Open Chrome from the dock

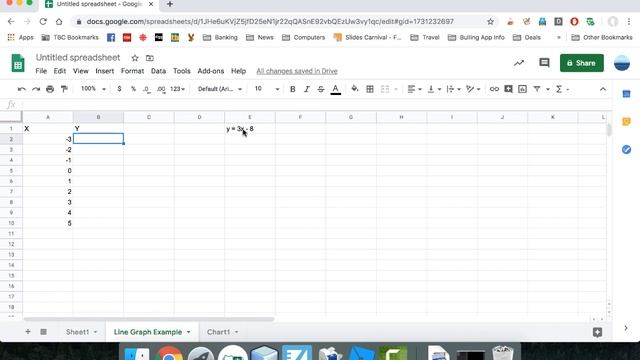tap(168, 354)
